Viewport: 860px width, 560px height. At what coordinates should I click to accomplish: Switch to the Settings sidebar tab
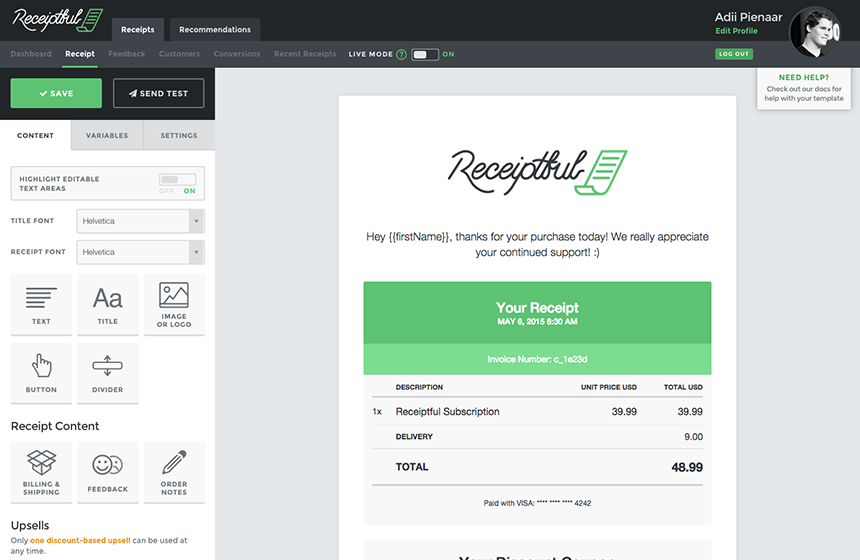pos(179,135)
